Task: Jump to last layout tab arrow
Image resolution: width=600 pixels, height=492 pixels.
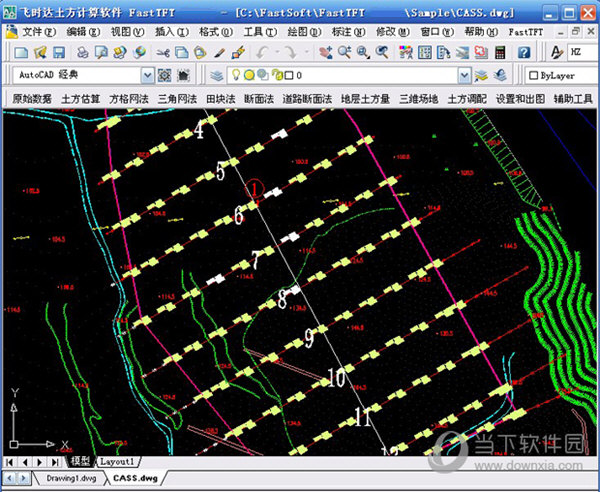Action: pyautogui.click(x=55, y=462)
